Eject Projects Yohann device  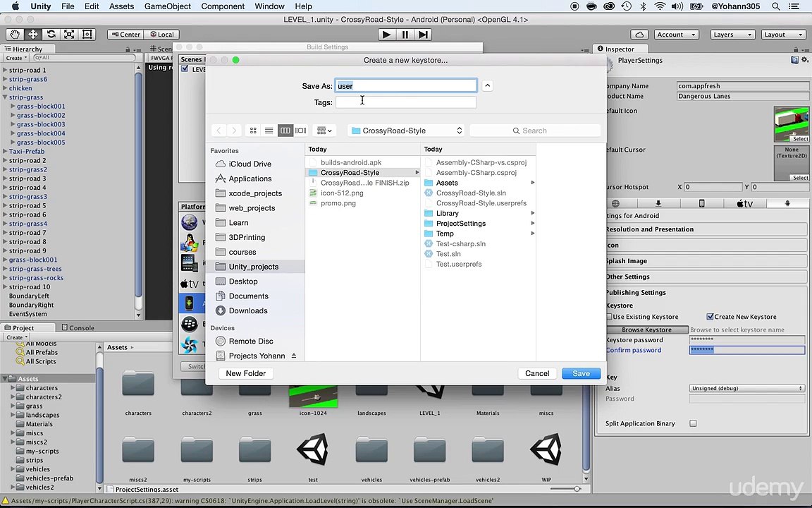click(294, 356)
